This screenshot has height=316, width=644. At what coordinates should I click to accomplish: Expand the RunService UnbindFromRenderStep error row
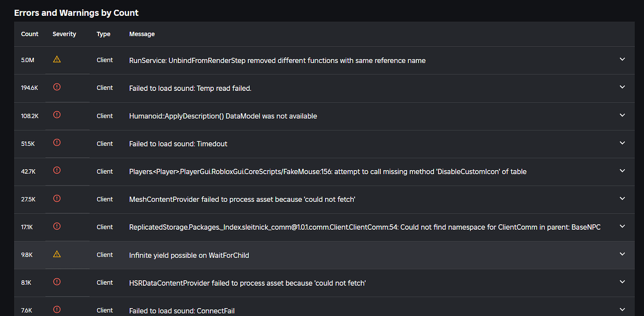(x=622, y=59)
